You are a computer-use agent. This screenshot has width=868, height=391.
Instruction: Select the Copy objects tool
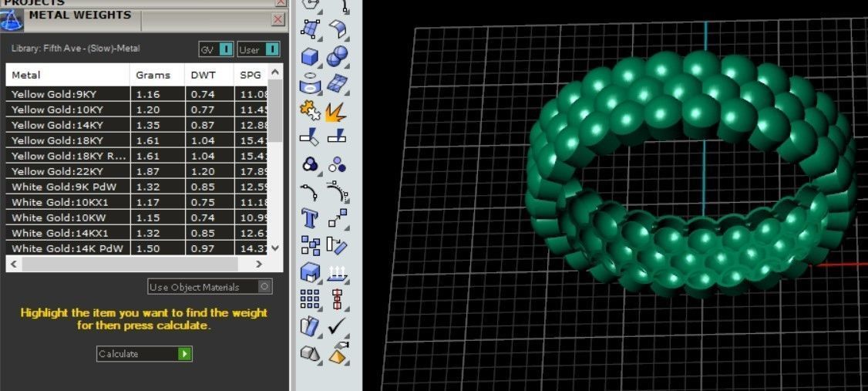tap(311, 244)
